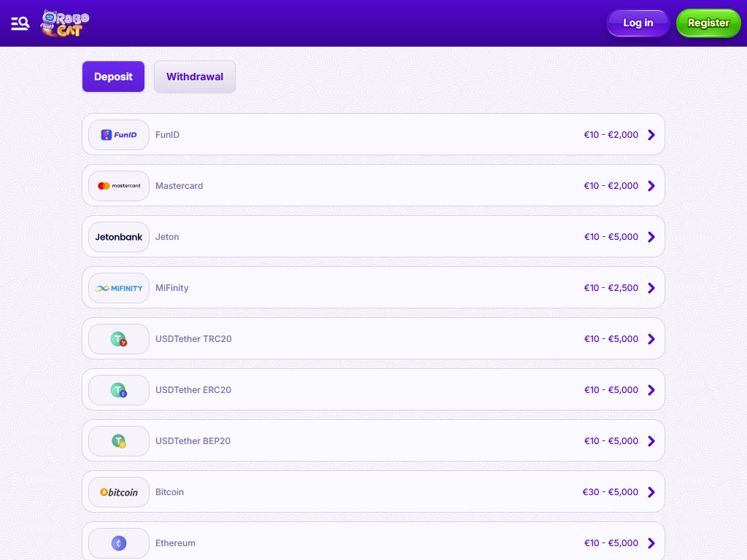This screenshot has height=560, width=747.
Task: Choose the Tether BEP20 coin icon
Action: click(119, 441)
